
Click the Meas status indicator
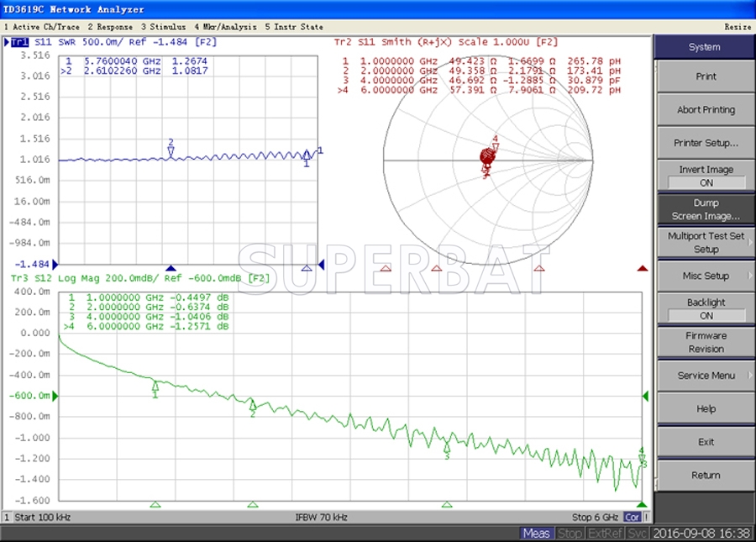[536, 534]
